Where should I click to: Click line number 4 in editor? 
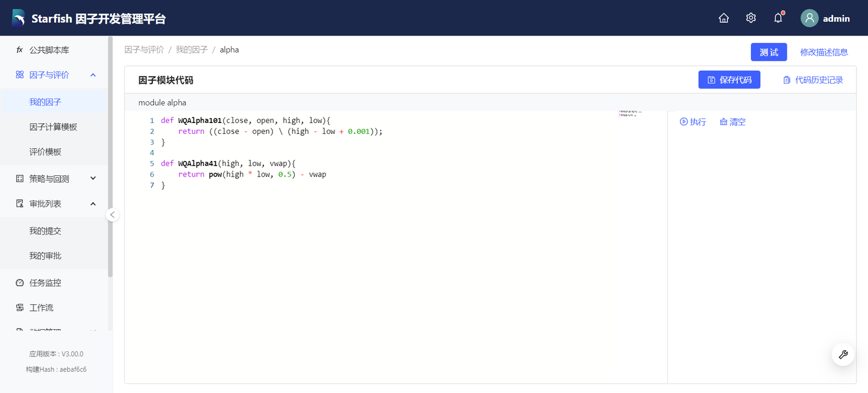[152, 153]
